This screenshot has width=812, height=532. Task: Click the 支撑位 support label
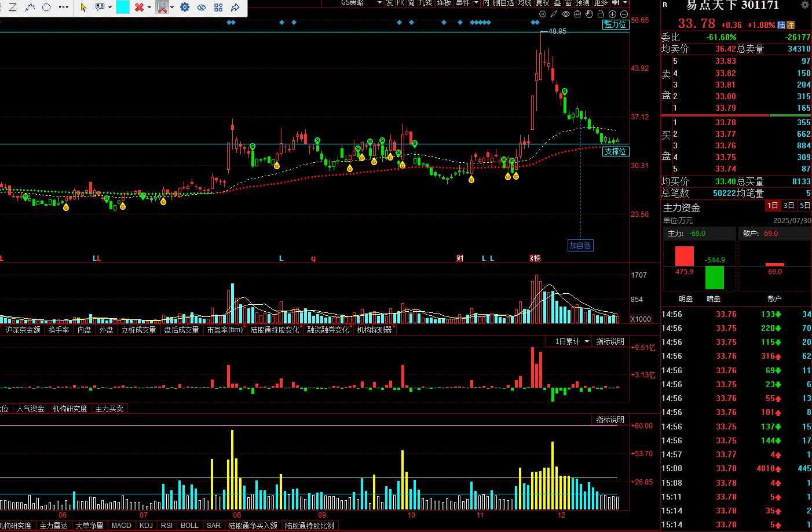pos(615,151)
